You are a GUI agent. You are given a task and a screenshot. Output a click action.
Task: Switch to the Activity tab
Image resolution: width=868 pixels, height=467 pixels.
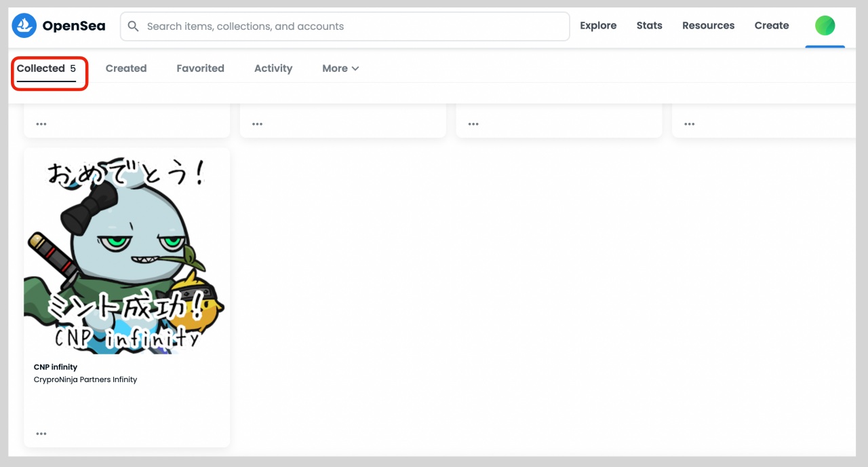tap(273, 69)
